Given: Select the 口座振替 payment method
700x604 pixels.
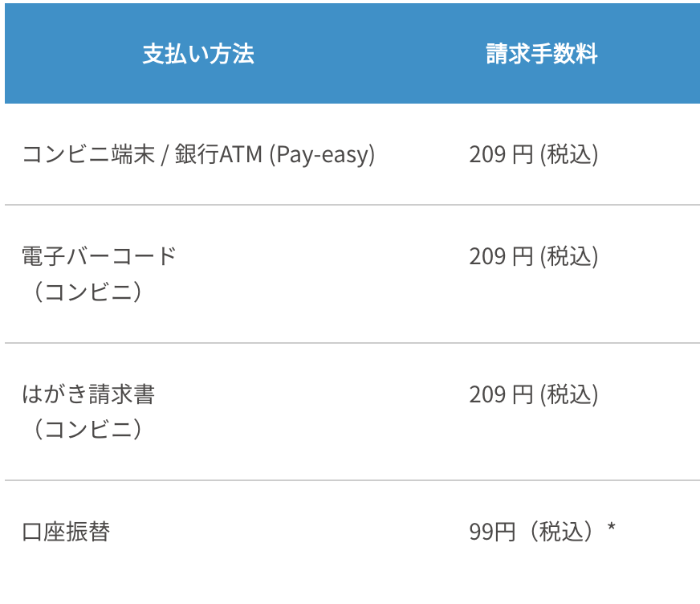Looking at the screenshot, I should coord(66,532).
